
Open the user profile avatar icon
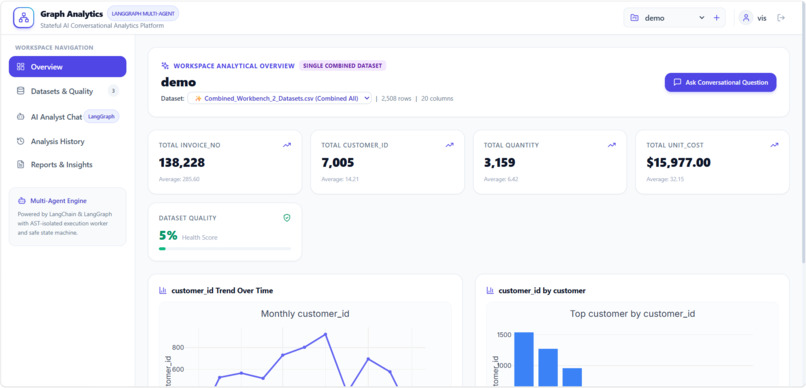(746, 17)
